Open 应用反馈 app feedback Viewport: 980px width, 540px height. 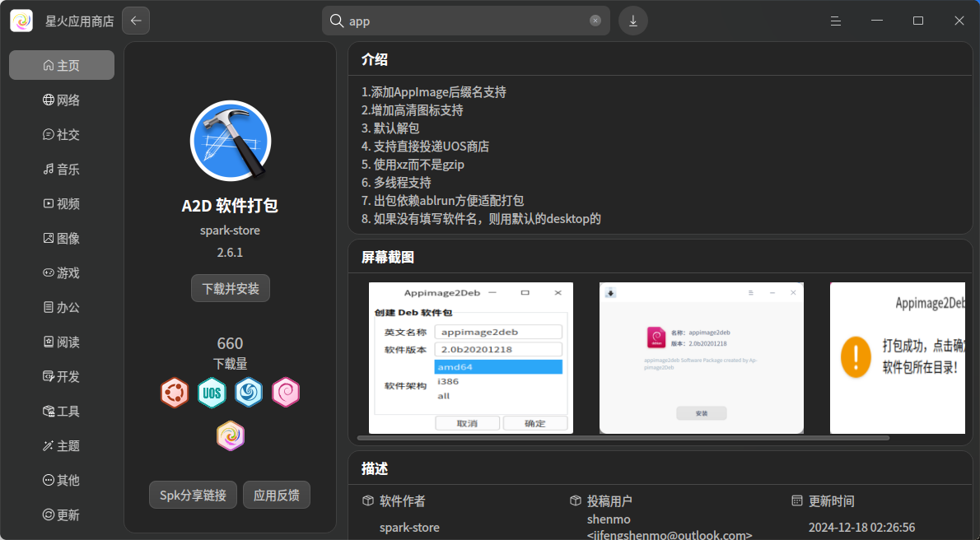276,495
